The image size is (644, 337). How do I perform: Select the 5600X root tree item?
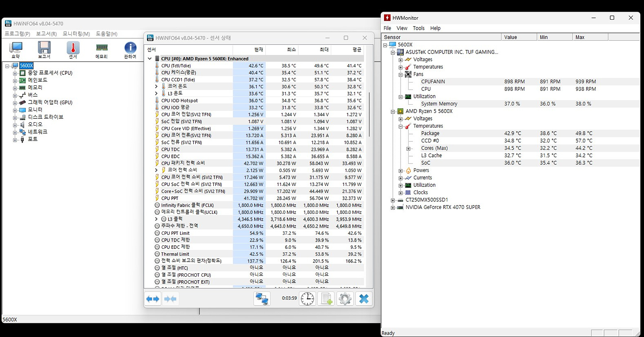(26, 66)
